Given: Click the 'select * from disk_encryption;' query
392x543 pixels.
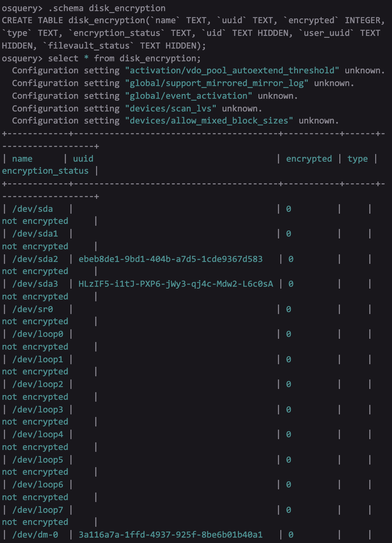Looking at the screenshot, I should pyautogui.click(x=124, y=58).
